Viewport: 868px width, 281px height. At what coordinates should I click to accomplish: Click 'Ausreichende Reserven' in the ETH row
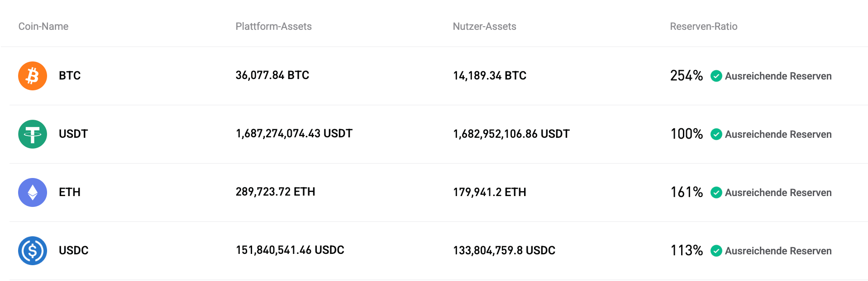(778, 192)
